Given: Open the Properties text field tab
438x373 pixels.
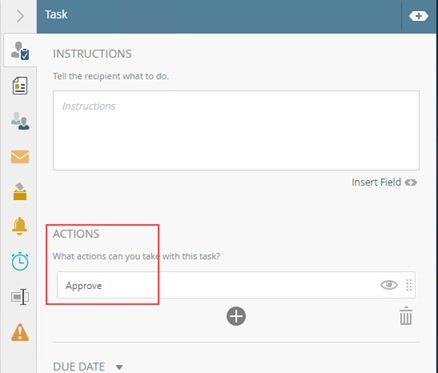Looking at the screenshot, I should [20, 297].
